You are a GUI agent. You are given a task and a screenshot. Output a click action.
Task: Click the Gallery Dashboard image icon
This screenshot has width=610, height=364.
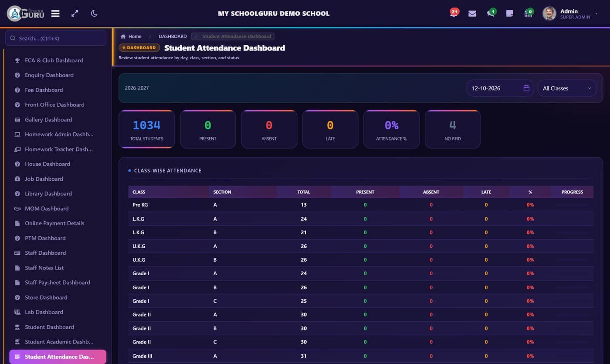tap(17, 120)
